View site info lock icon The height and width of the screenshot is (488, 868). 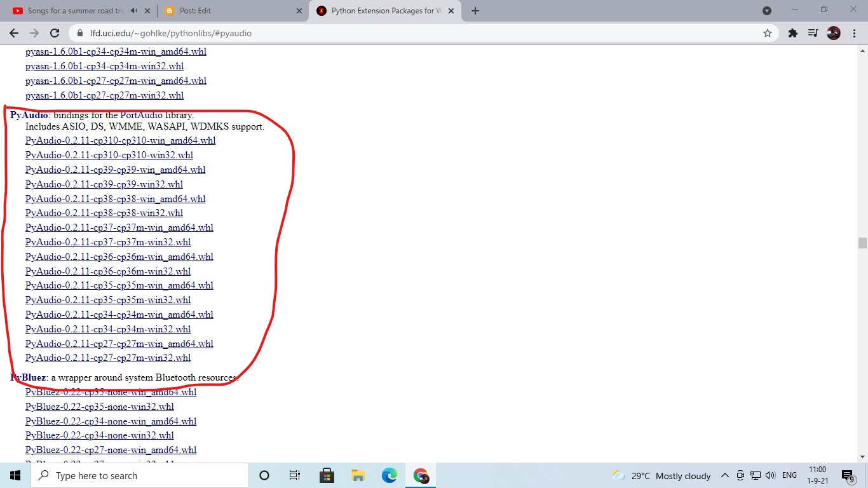coord(80,33)
